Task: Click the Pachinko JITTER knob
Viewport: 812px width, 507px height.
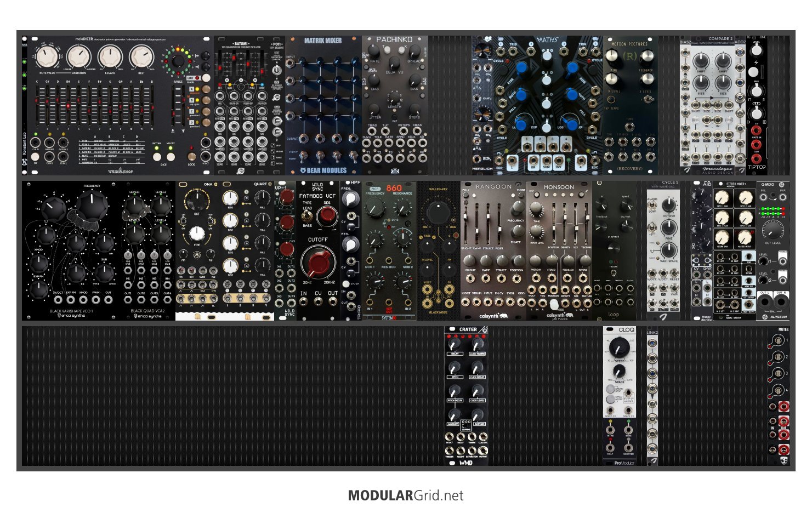Action: [374, 109]
